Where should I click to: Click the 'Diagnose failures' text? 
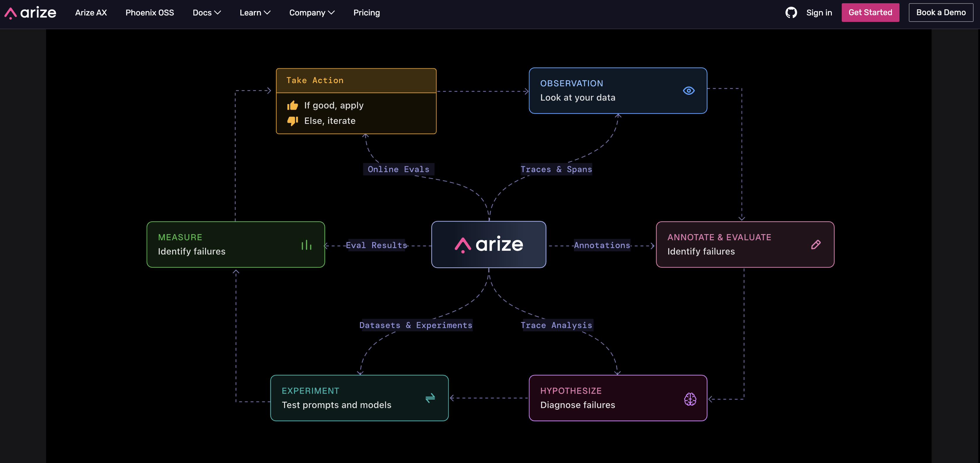pyautogui.click(x=577, y=405)
